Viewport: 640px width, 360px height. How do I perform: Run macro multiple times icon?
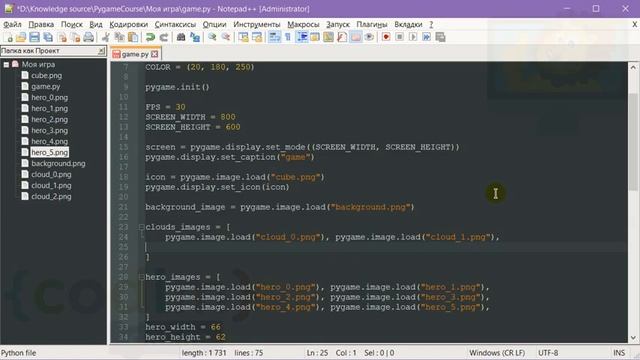click(427, 38)
